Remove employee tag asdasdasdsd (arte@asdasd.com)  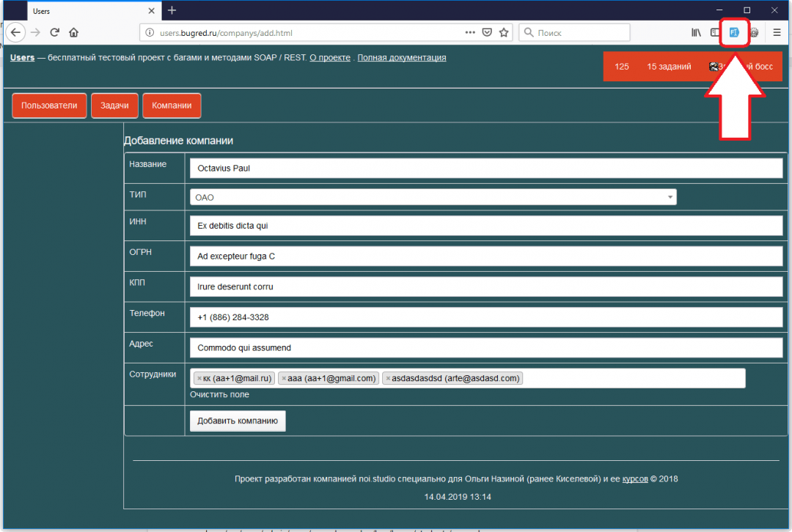coord(388,378)
